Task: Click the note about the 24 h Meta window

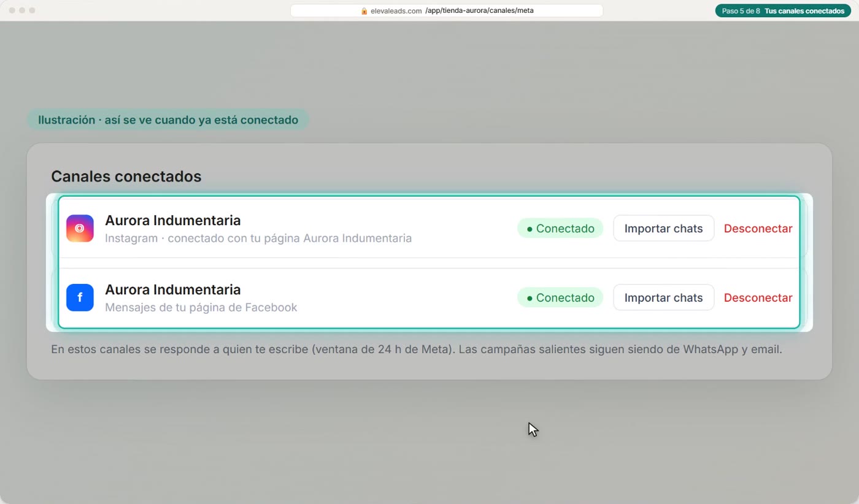Action: point(417,350)
